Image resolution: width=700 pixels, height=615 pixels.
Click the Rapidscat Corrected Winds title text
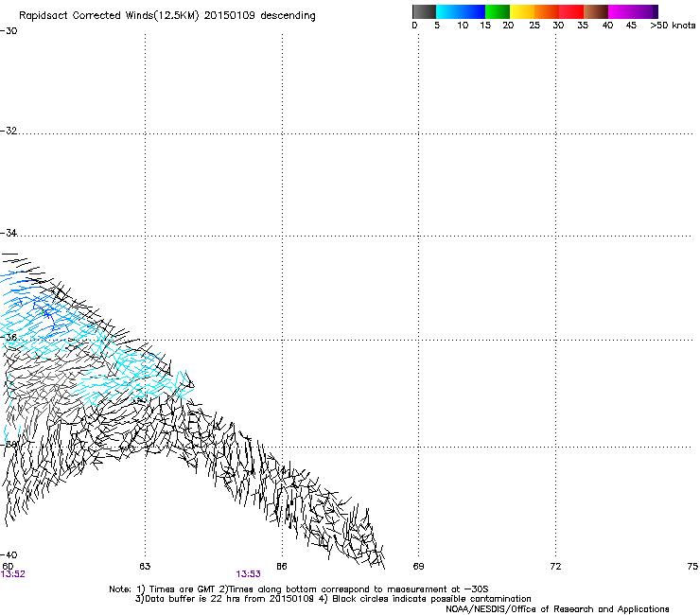click(x=167, y=16)
